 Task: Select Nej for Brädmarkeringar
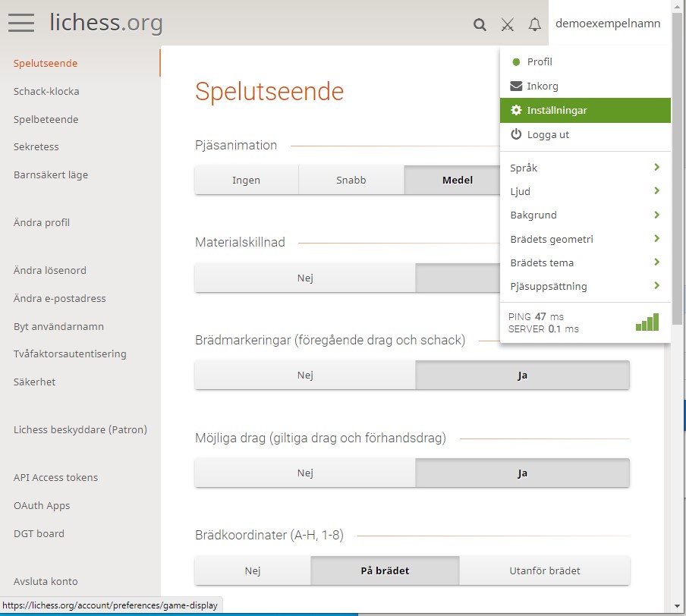coord(305,375)
